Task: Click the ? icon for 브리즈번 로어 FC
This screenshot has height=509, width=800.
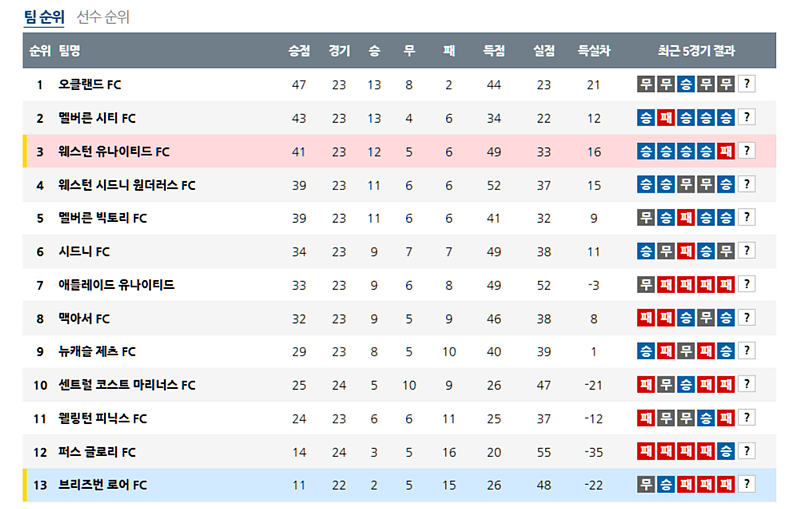Action: click(x=746, y=485)
